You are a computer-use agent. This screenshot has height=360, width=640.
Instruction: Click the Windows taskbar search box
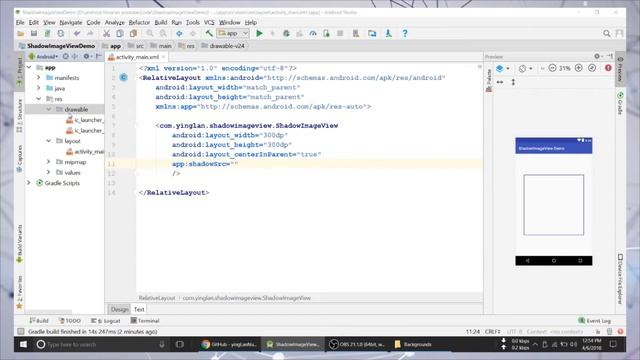[100, 344]
